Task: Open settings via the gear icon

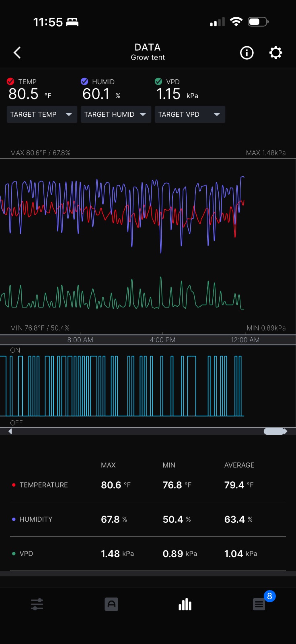Action: point(275,53)
